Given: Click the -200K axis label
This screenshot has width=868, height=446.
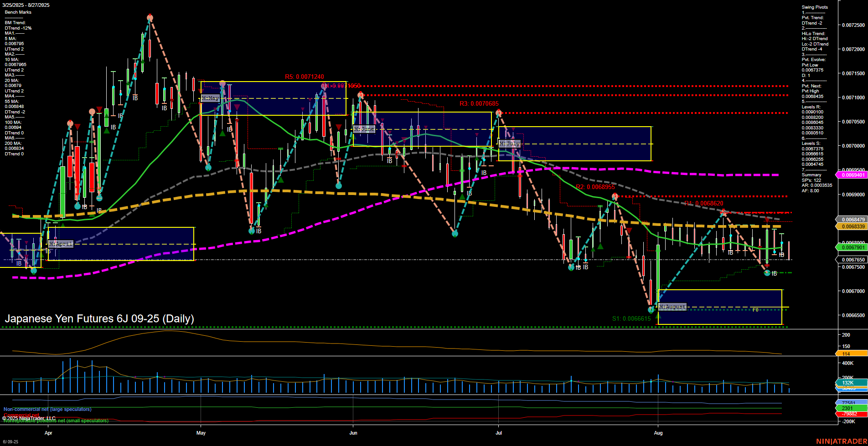Looking at the screenshot, I should click(x=848, y=421).
